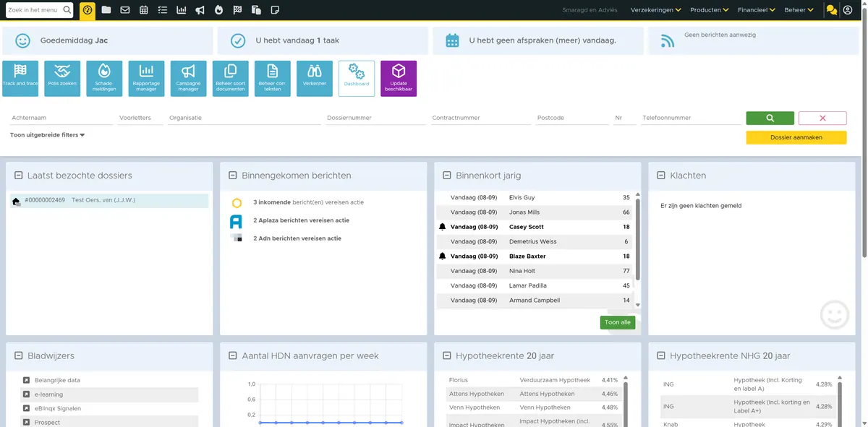Expand the Verzekeringen menu
The height and width of the screenshot is (427, 868).
pos(656,10)
